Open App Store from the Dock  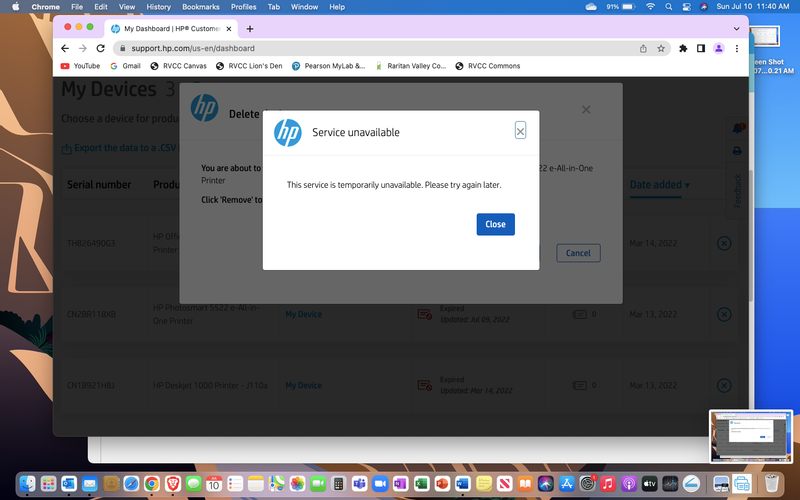(x=566, y=483)
